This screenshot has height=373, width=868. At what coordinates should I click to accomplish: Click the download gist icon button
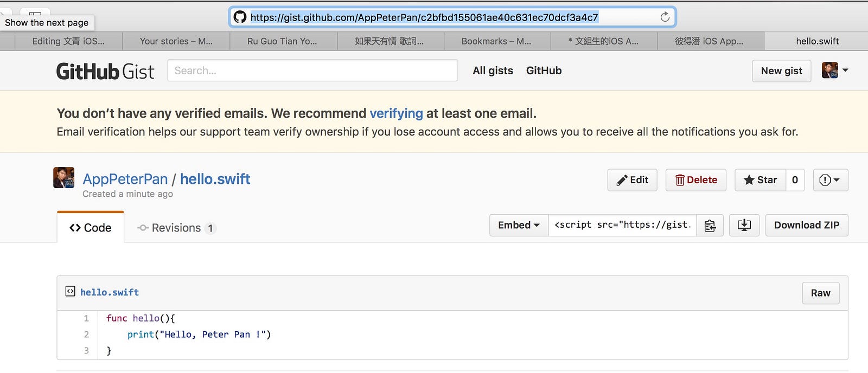point(744,226)
